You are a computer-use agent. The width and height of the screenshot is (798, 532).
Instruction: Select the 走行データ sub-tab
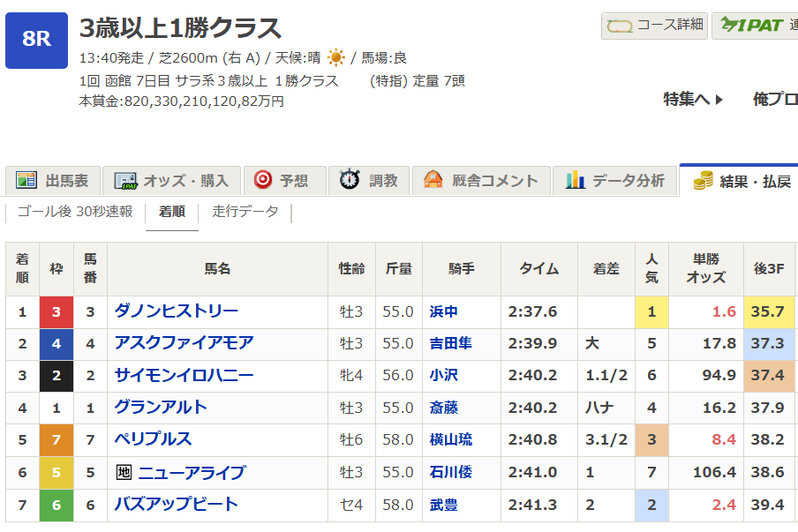pos(245,212)
